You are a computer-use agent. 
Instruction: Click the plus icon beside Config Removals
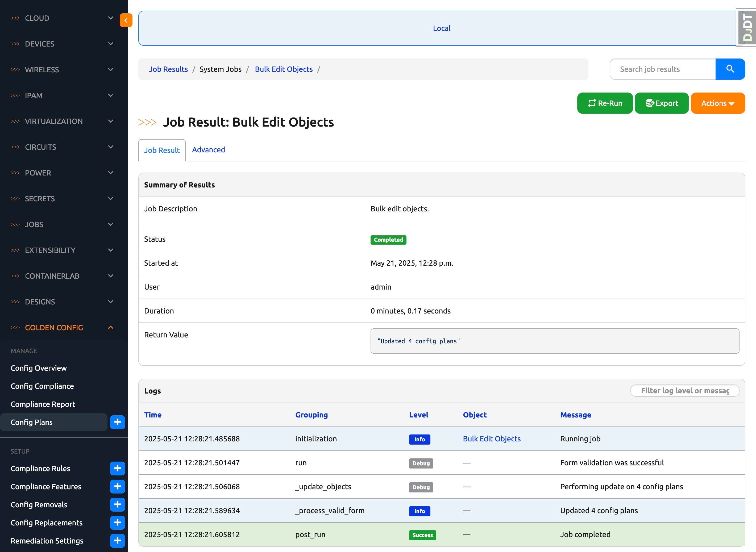tap(117, 504)
